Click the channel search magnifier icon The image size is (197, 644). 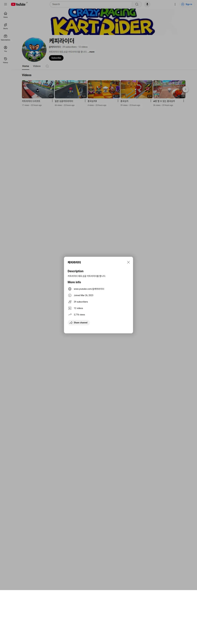click(47, 66)
